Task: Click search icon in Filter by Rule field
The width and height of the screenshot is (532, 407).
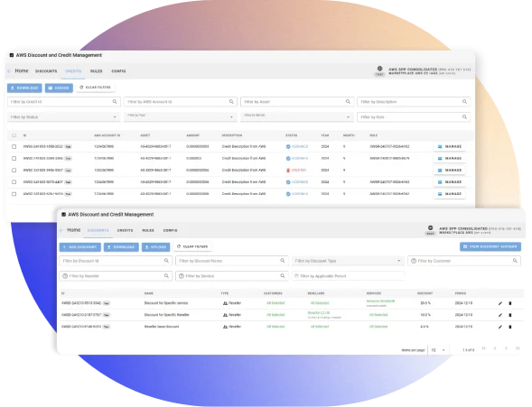Action: (464, 117)
